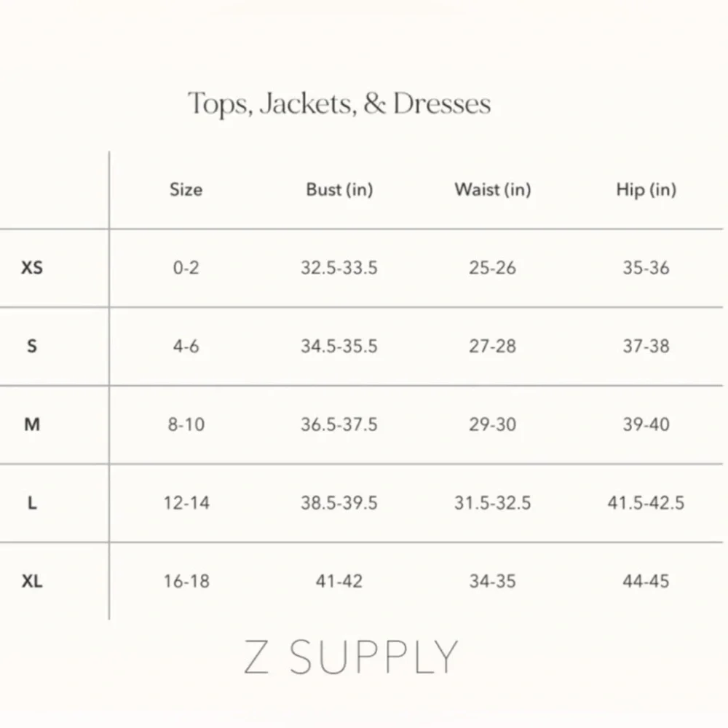Click the XS row label
Viewport: 728px width, 728px height.
pos(32,267)
